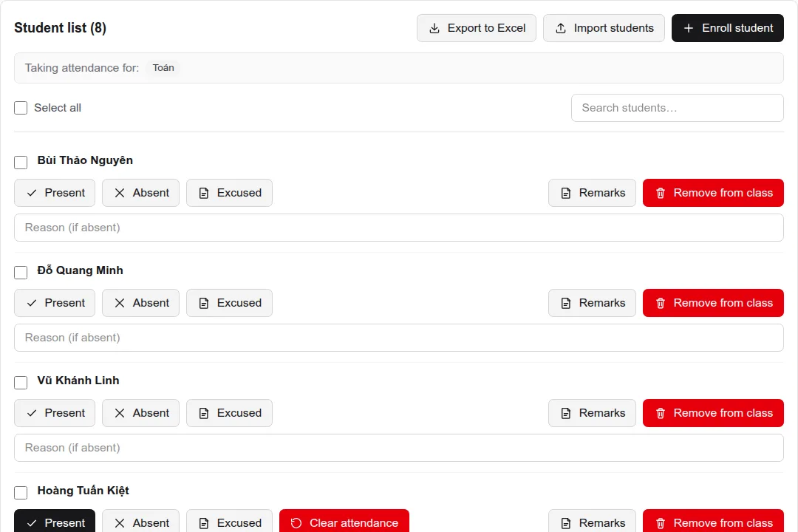The image size is (798, 532).
Task: Check the box next to Đỗ Quang Minh
Action: pos(21,273)
